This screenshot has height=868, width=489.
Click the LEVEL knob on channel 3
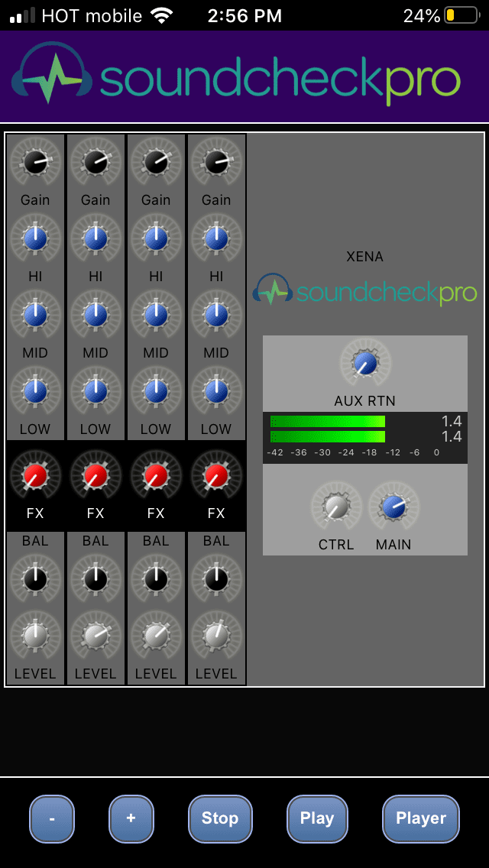tap(156, 636)
